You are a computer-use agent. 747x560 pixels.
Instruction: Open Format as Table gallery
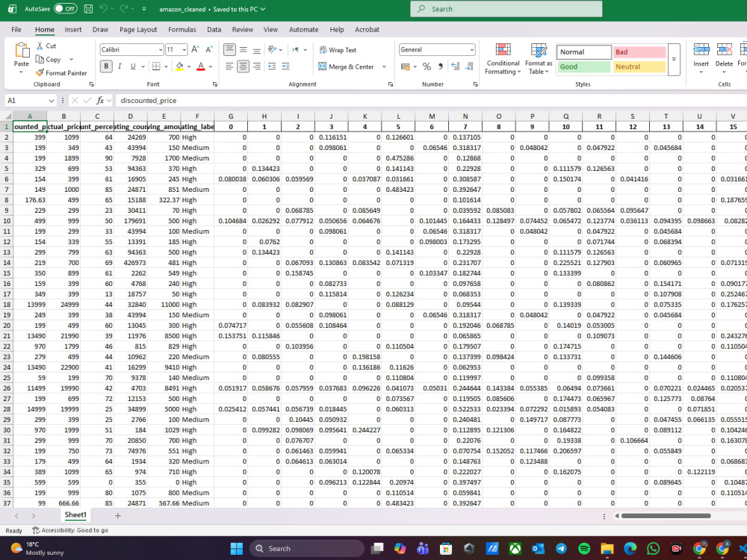pyautogui.click(x=539, y=59)
